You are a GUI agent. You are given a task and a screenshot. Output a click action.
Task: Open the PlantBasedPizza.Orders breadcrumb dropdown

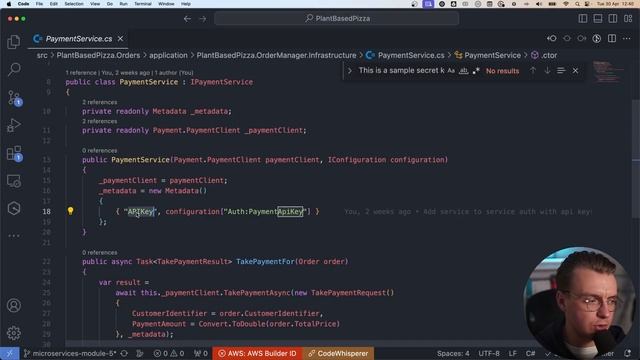[98, 55]
